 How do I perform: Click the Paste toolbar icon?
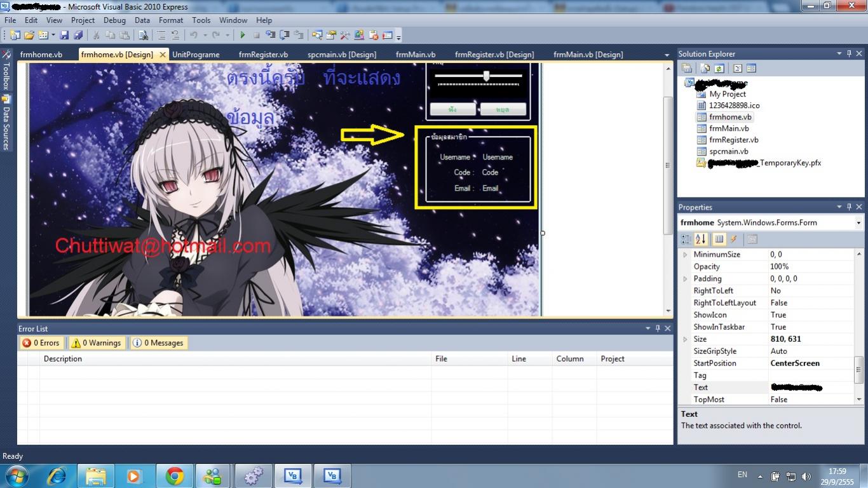125,35
